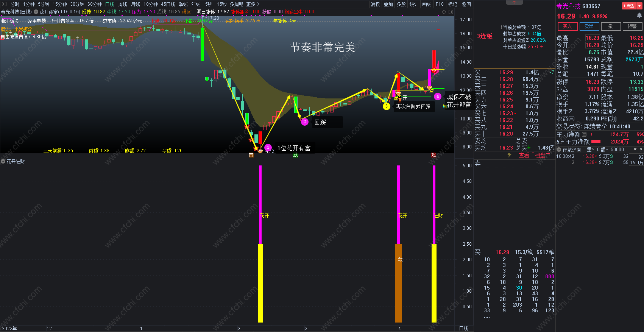This screenshot has width=644, height=332.
Task: Select the 60分钟 period tab
Action: click(95, 4)
